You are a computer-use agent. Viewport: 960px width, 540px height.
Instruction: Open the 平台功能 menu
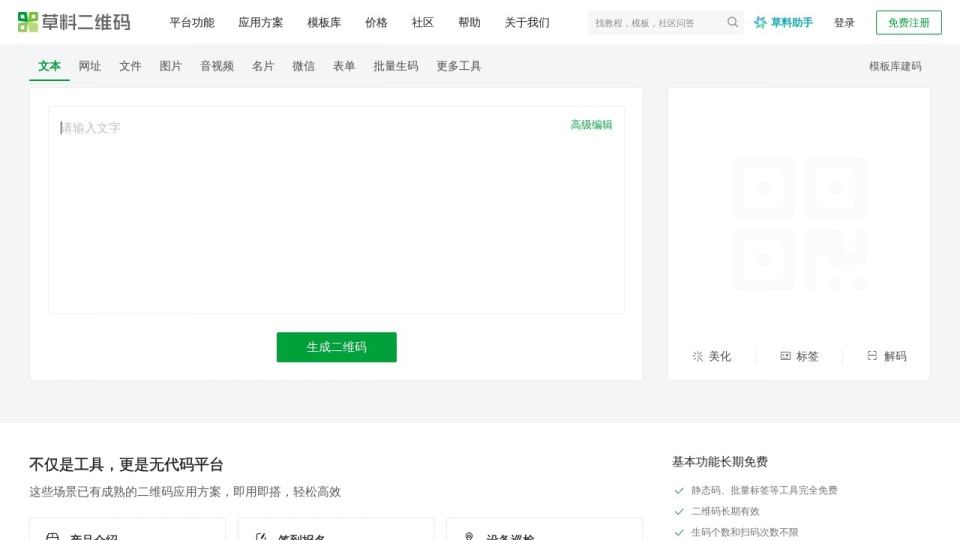192,23
